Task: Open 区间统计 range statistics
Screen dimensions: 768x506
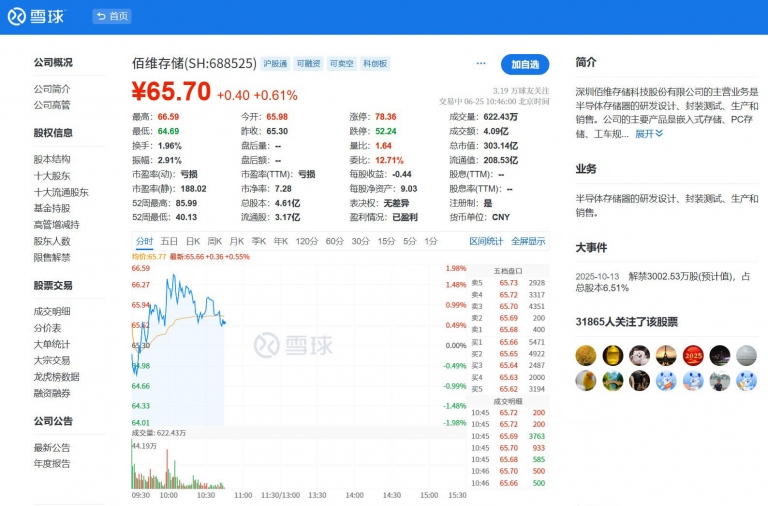Action: point(486,241)
